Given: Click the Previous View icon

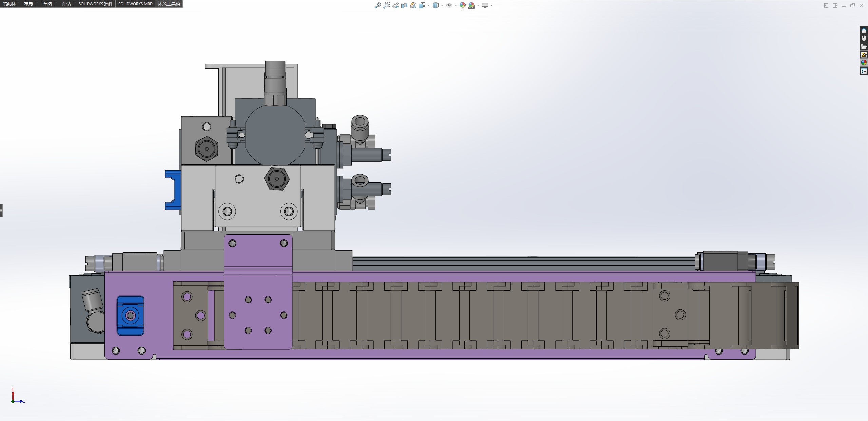Looking at the screenshot, I should pos(396,5).
